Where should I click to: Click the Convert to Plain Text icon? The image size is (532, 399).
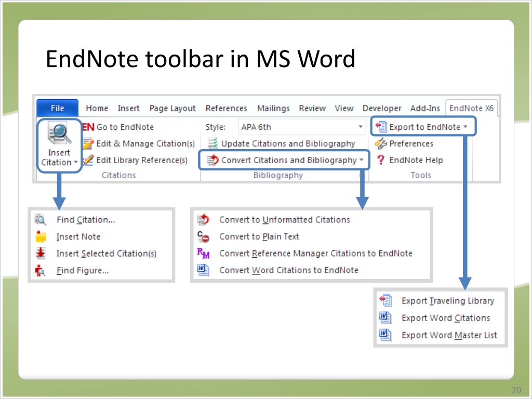(203, 236)
